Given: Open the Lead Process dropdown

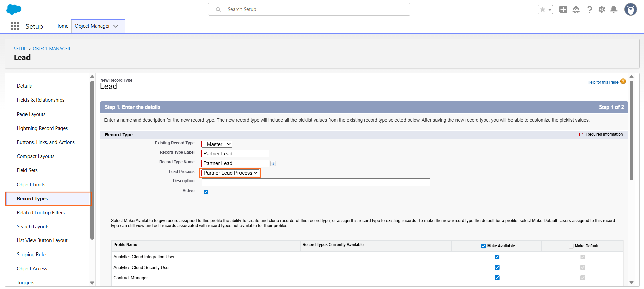Looking at the screenshot, I should [230, 173].
